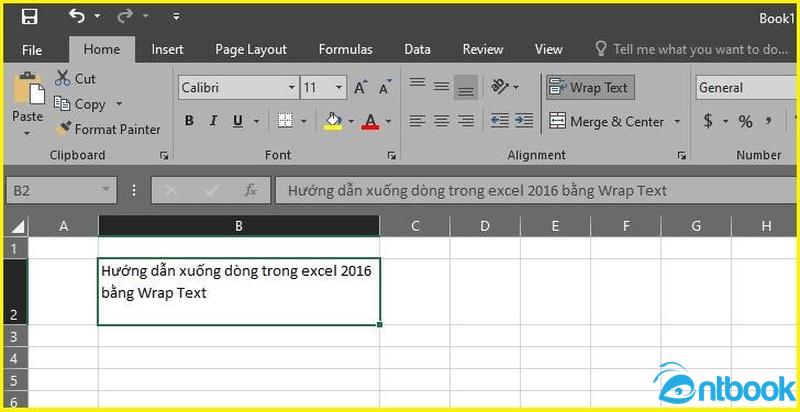Image resolution: width=800 pixels, height=412 pixels.
Task: Save the workbook with the floppy icon
Action: tap(29, 17)
